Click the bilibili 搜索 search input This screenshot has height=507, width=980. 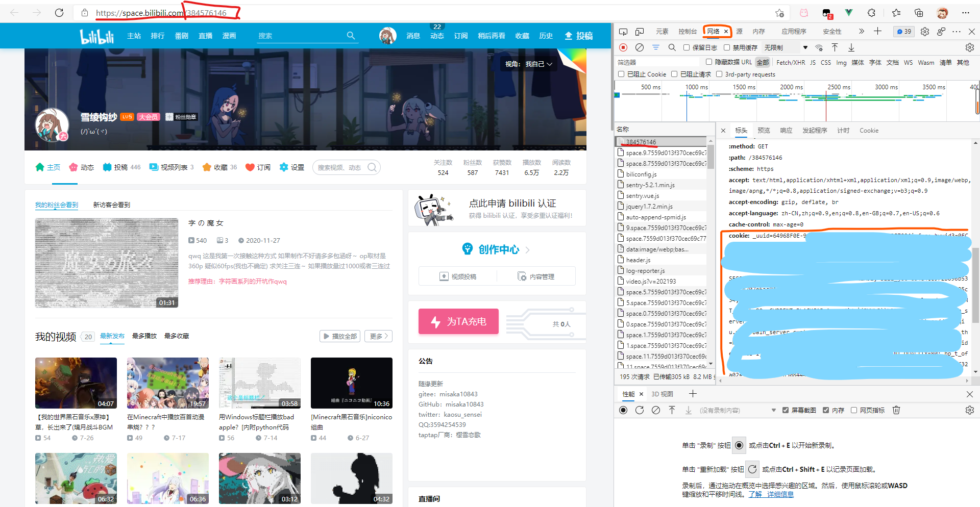click(x=300, y=36)
